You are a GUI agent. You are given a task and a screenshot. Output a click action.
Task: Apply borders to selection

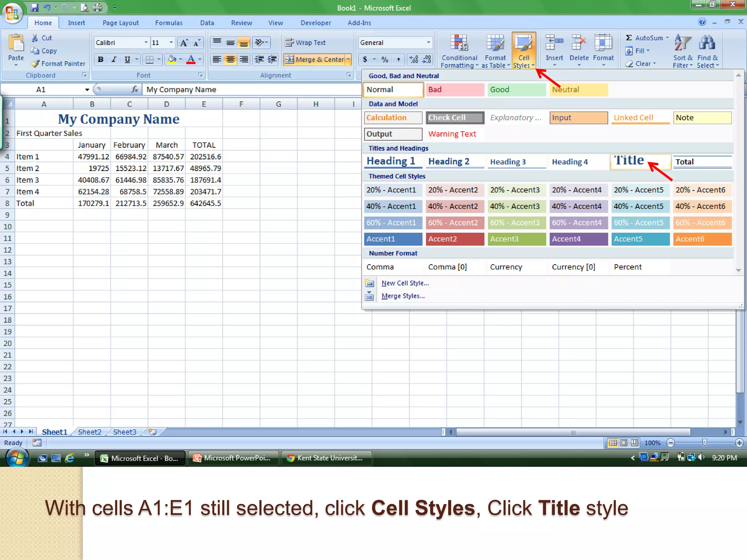point(149,59)
